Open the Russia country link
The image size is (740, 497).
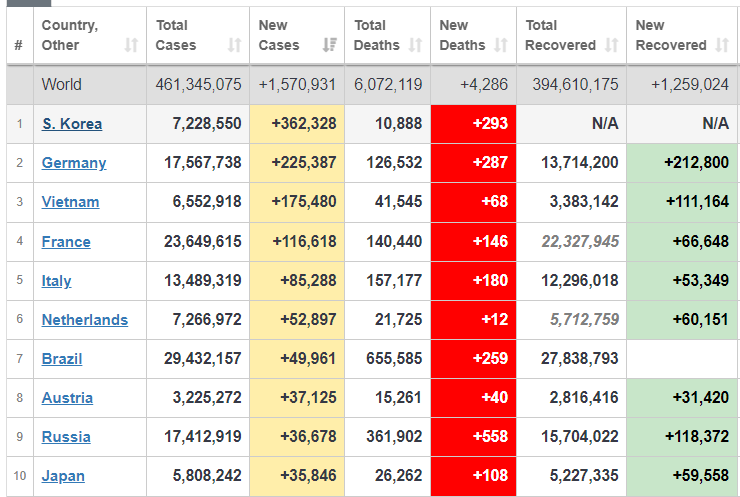tap(66, 437)
